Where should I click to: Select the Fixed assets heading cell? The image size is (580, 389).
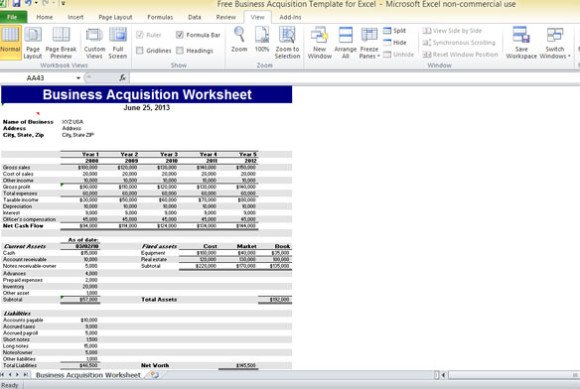pos(159,246)
